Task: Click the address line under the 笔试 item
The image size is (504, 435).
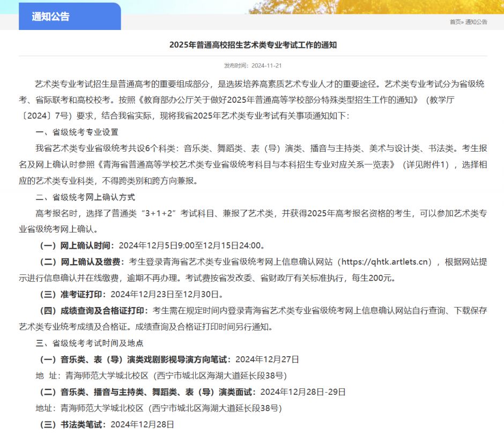Action: tap(161, 376)
